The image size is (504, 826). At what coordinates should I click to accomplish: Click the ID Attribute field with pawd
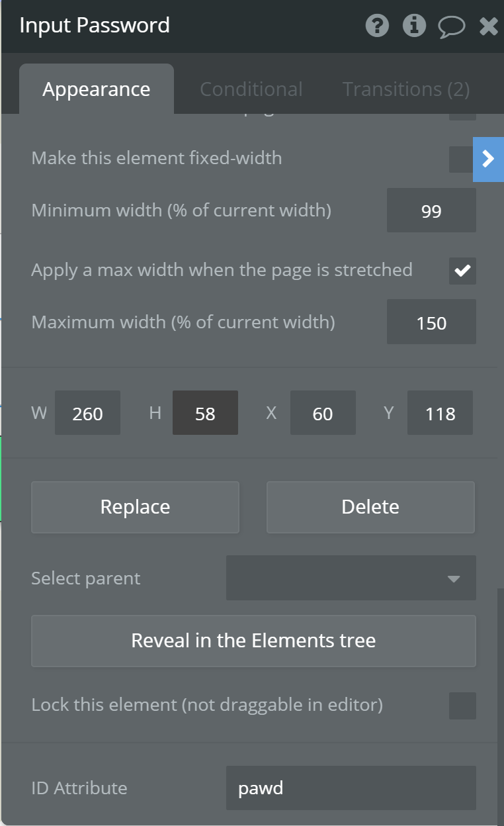tap(351, 788)
